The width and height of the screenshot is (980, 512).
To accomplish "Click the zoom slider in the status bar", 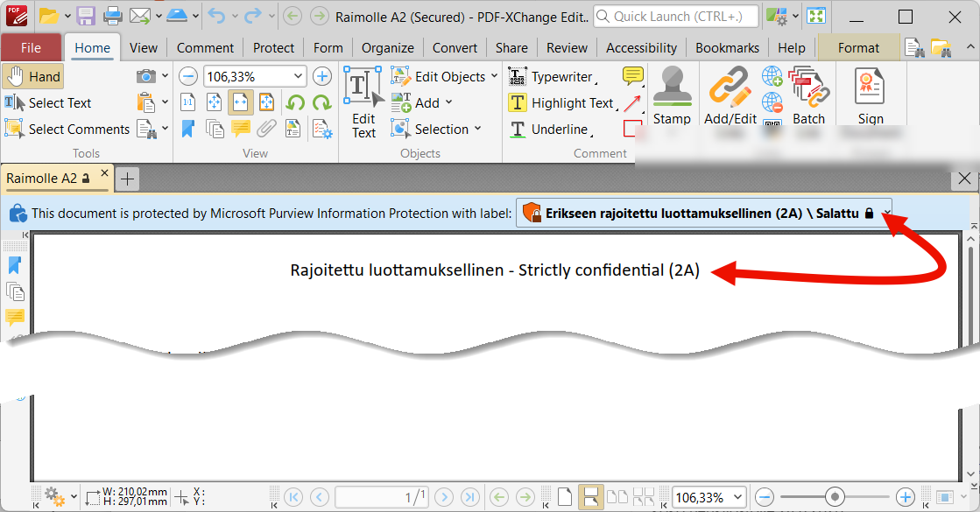I will [835, 497].
